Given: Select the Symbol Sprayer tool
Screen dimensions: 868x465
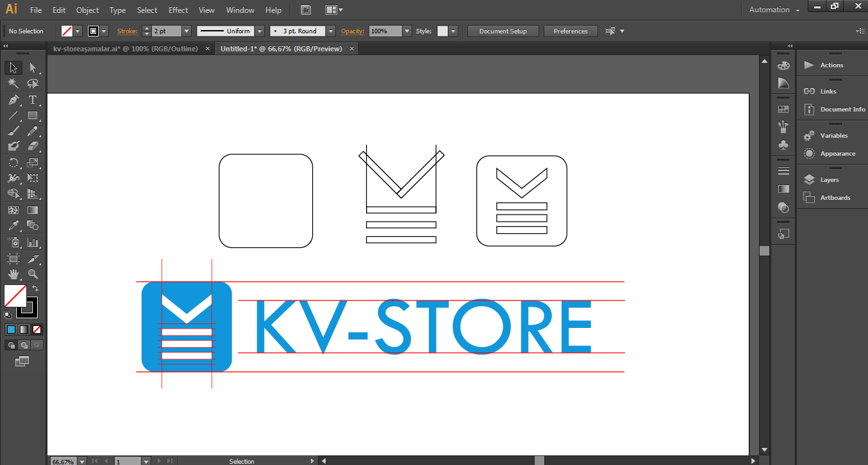Looking at the screenshot, I should coord(13,243).
